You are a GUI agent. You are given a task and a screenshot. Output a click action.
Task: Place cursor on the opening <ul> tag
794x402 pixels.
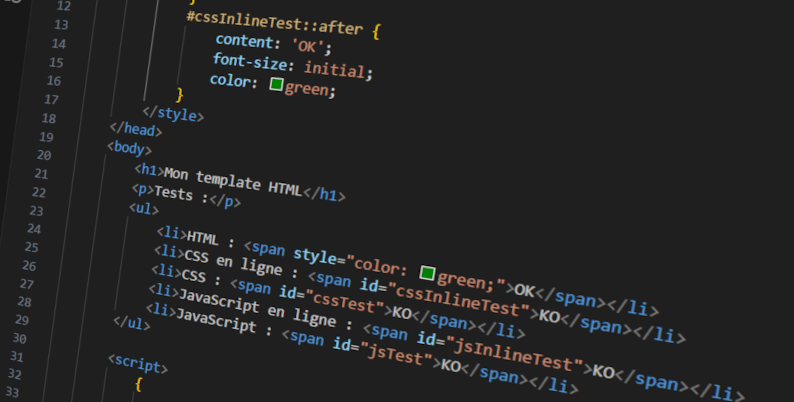(144, 209)
